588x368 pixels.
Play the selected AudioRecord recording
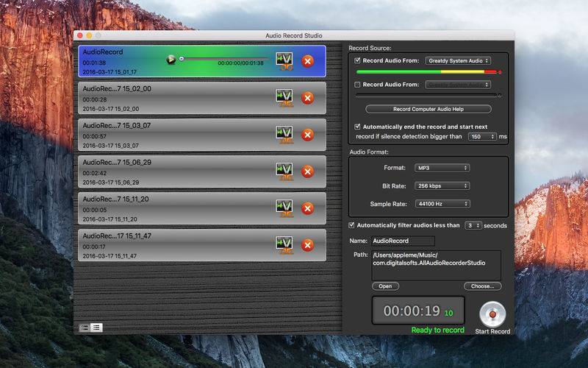click(x=171, y=60)
